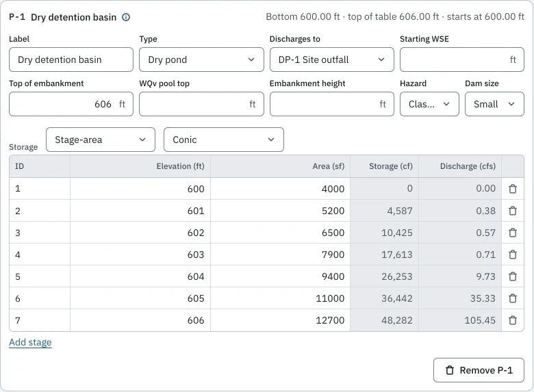Delete the stage row with elevation 605

[x=513, y=298]
